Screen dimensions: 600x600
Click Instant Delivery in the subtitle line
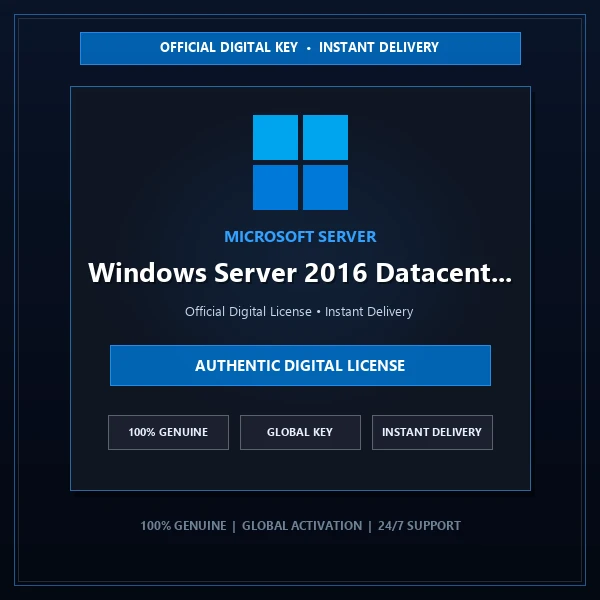coord(369,311)
